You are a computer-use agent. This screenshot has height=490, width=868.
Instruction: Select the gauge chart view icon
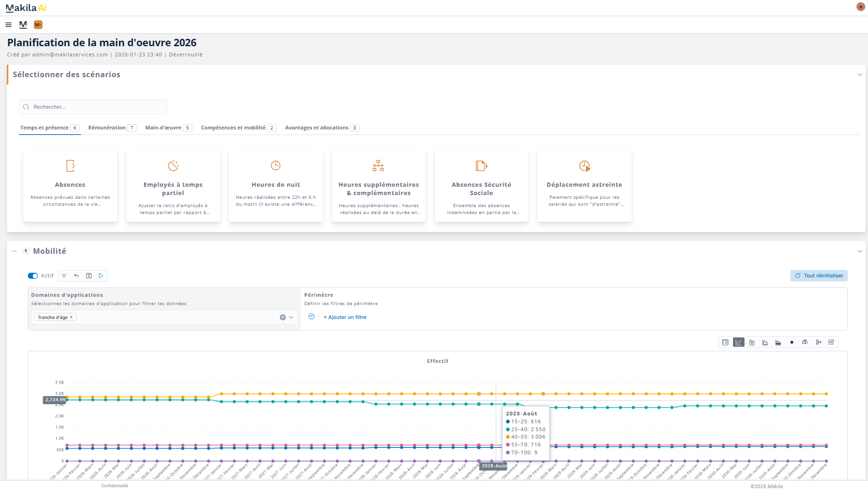click(805, 343)
